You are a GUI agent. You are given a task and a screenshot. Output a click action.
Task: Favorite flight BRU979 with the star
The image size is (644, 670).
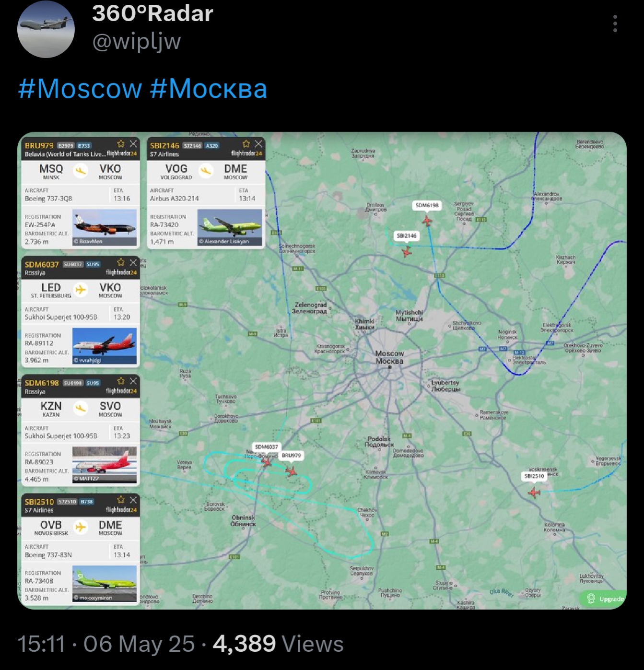pyautogui.click(x=121, y=144)
